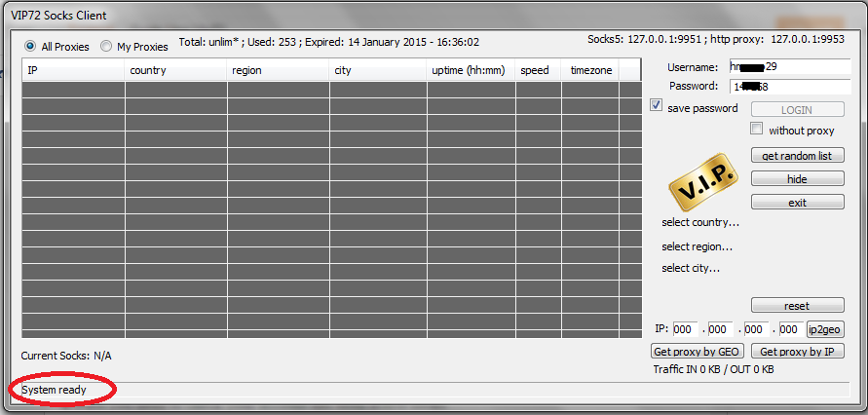Sort by the city column header

coord(378,70)
